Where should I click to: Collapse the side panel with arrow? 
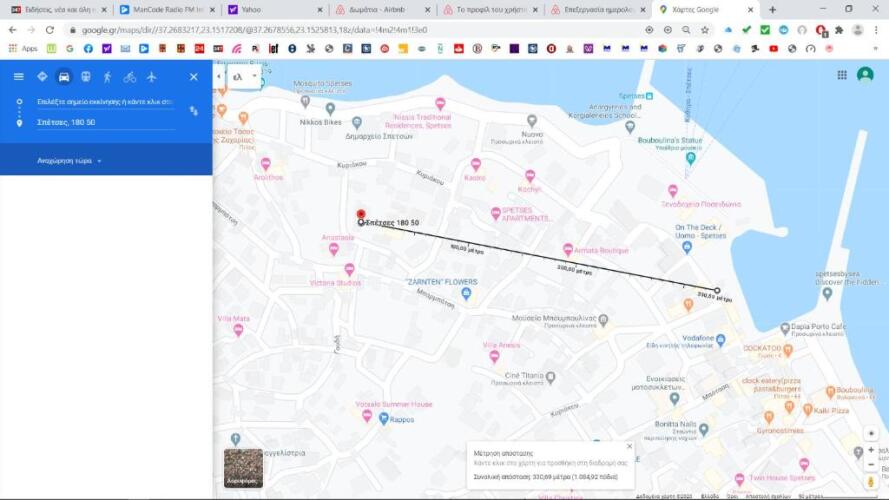tap(219, 76)
